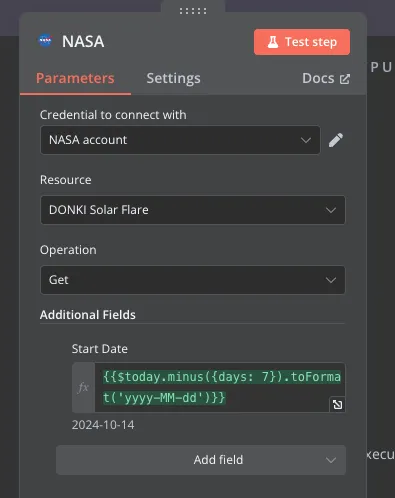Click into the Start Date expression field
Viewport: 395px width, 498px height.
pos(220,387)
